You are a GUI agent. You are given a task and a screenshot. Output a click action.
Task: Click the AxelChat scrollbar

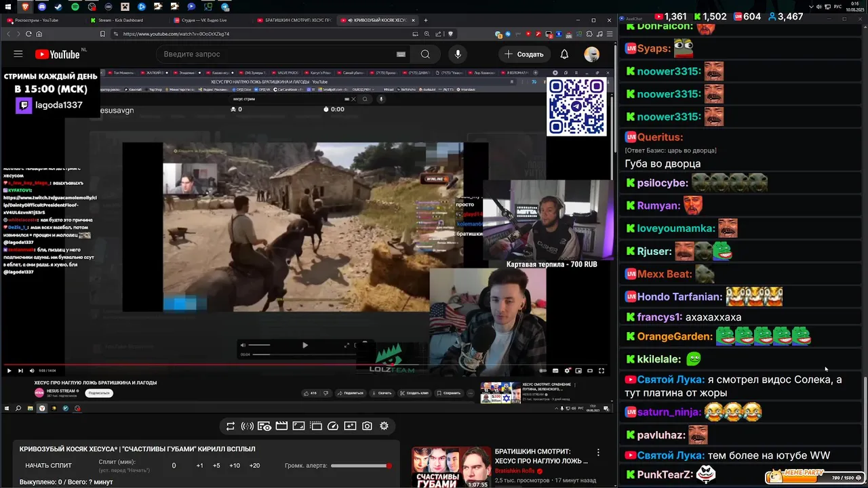pos(864,428)
